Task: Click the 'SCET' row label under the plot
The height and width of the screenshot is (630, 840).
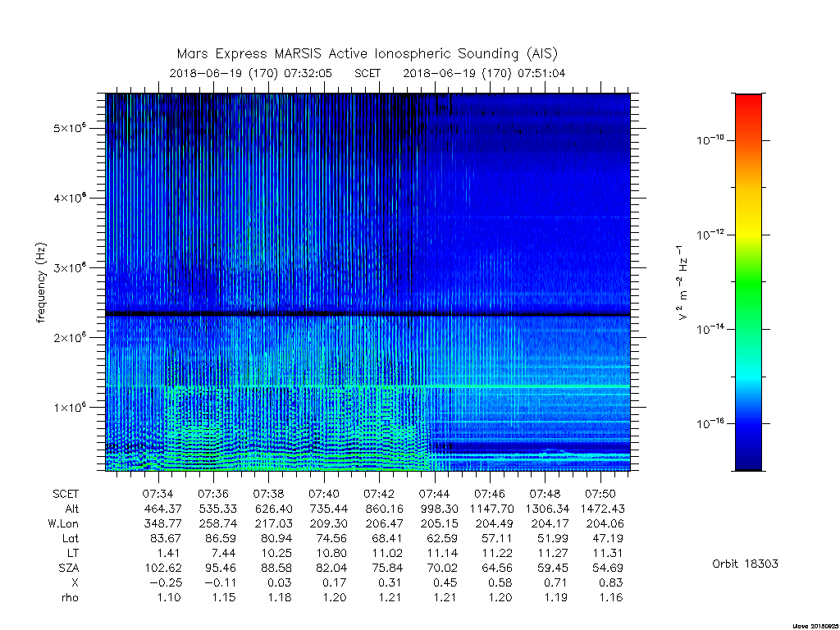Action: (x=66, y=494)
